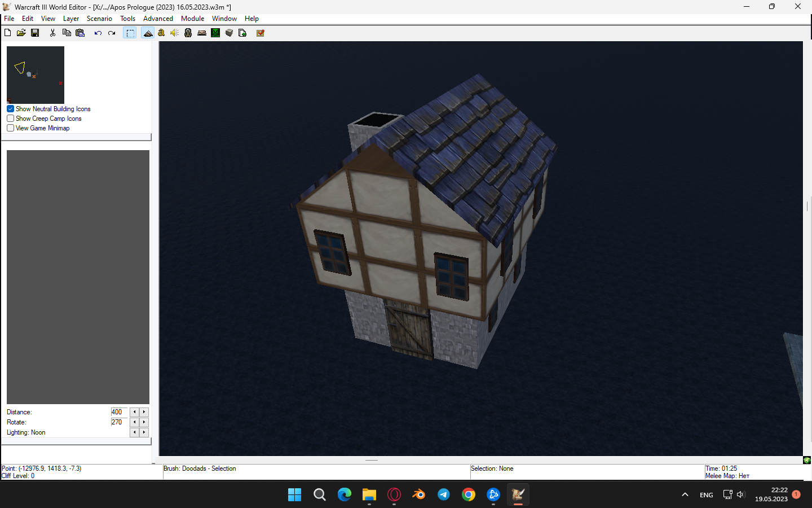
Task: Click the Brush: Doodads - Selection status text
Action: pos(200,468)
